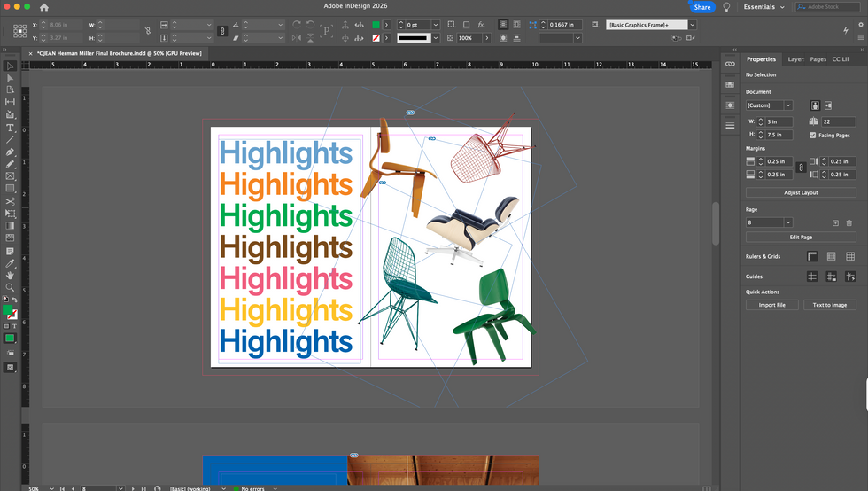Screen dimensions: 868x491
Task: Select the Pen tool
Action: tap(10, 152)
